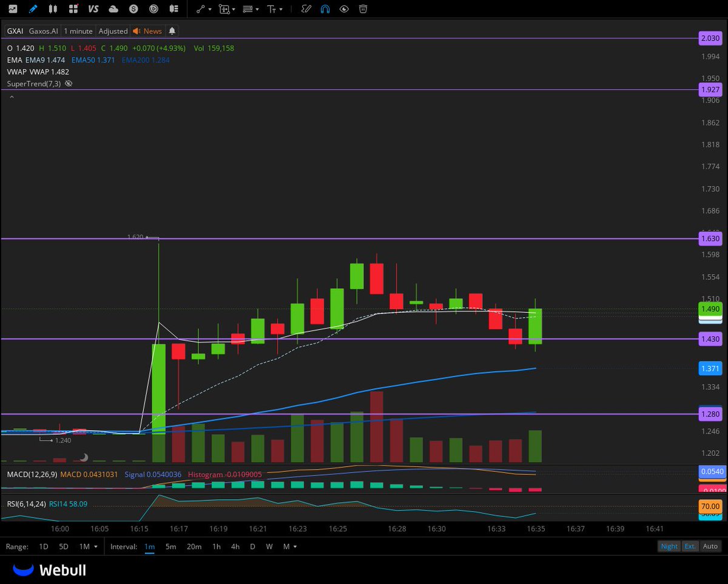Delete drawings using the trash icon
The height and width of the screenshot is (584, 728).
362,8
